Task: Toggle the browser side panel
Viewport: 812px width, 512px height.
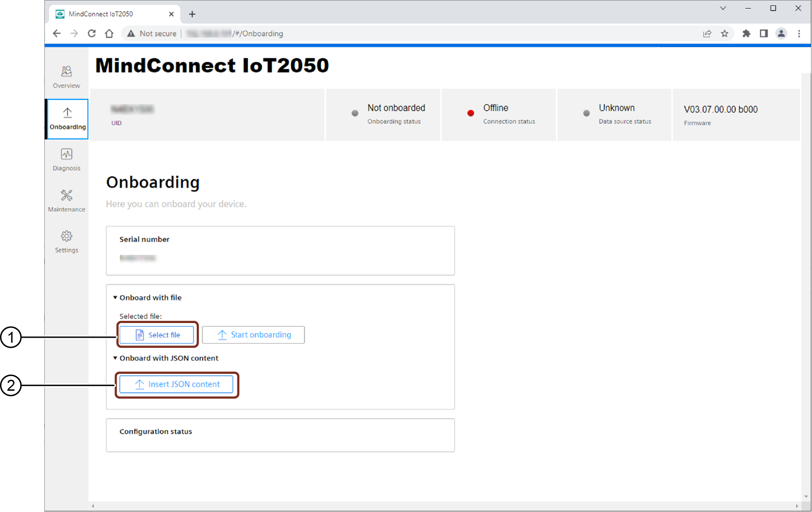Action: click(764, 33)
